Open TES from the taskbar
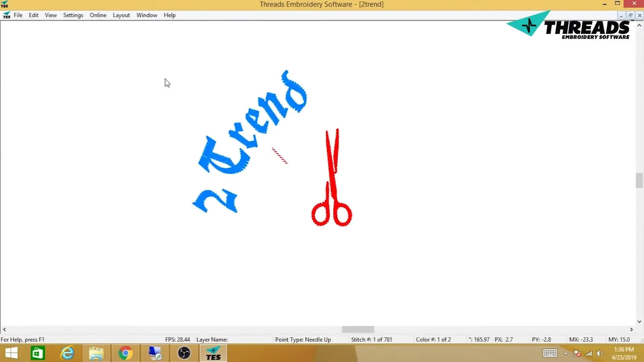The image size is (644, 362). [213, 353]
